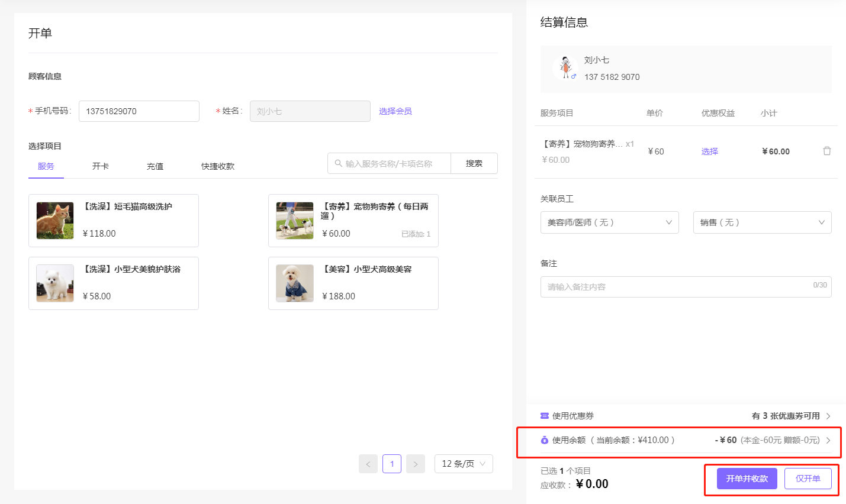Focus the 手机号码 input field
The width and height of the screenshot is (846, 504).
click(x=139, y=111)
